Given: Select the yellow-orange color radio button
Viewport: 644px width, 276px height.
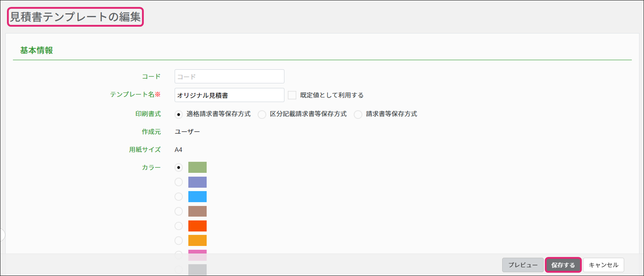Looking at the screenshot, I should (179, 241).
